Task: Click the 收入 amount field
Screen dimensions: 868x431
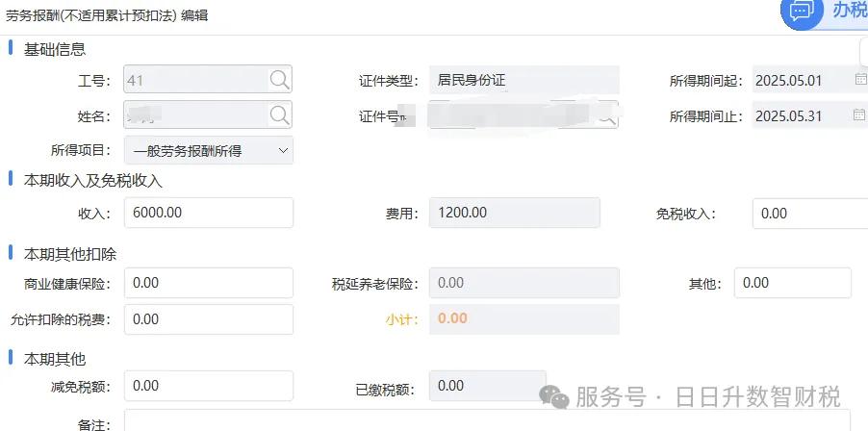Action: [x=208, y=213]
